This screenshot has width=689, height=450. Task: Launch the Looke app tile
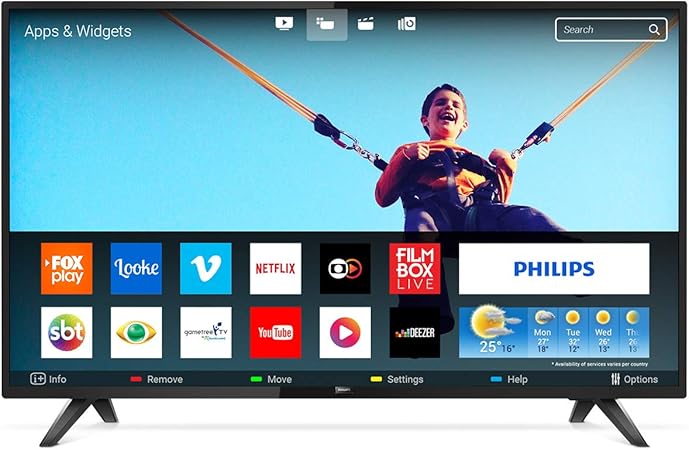pyautogui.click(x=136, y=269)
